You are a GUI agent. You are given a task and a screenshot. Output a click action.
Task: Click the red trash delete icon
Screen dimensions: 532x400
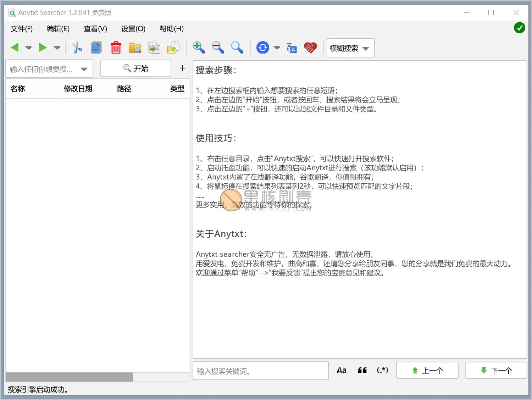pos(116,48)
